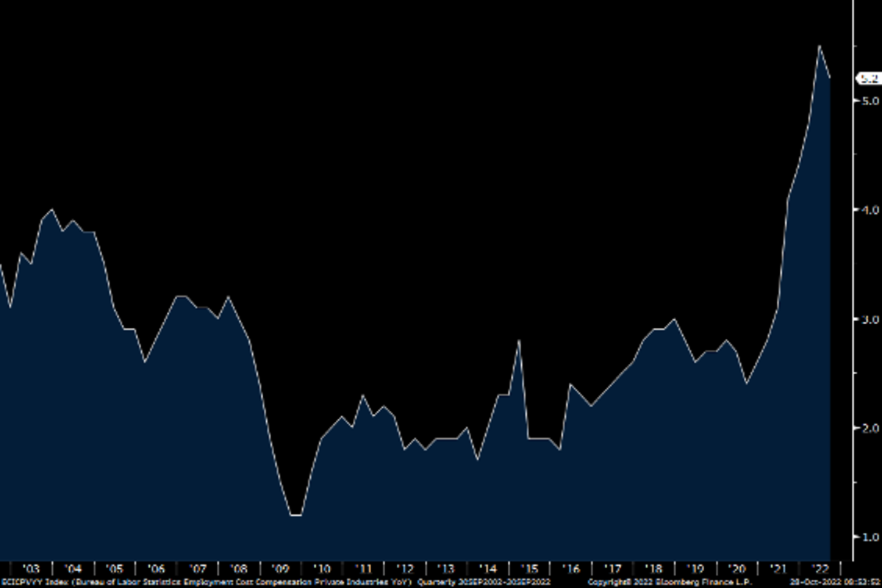Click the 28-Oct-2022 timestamp

834,581
